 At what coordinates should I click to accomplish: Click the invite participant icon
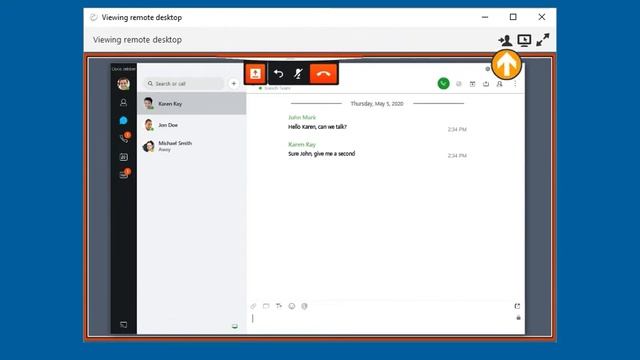click(505, 40)
